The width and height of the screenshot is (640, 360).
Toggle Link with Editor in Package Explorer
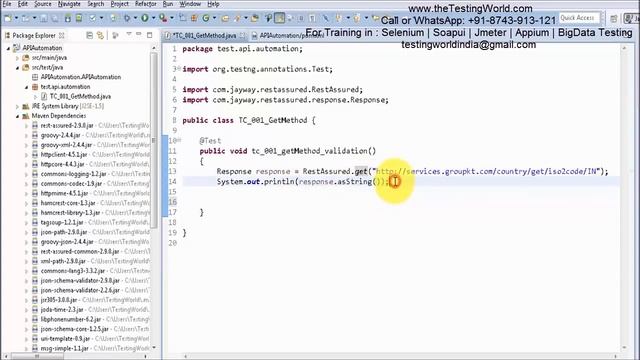pyautogui.click(x=100, y=36)
